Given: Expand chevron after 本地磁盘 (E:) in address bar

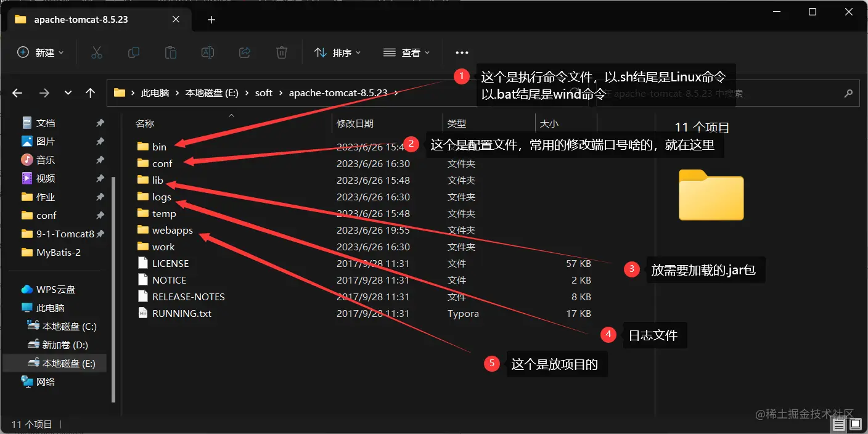Looking at the screenshot, I should coord(247,93).
